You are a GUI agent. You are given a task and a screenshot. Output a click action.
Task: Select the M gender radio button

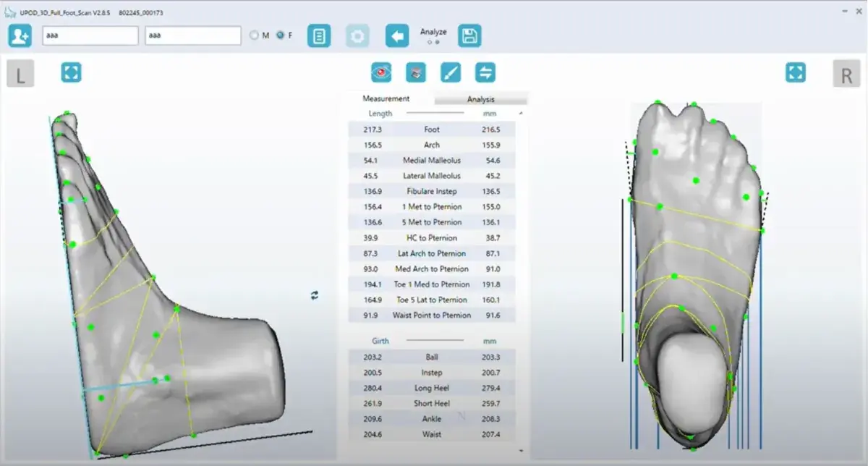[x=255, y=34]
